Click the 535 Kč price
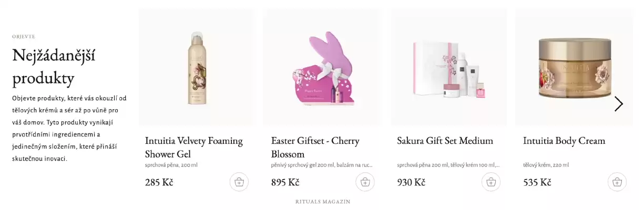This screenshot has width=644, height=210. 537,183
